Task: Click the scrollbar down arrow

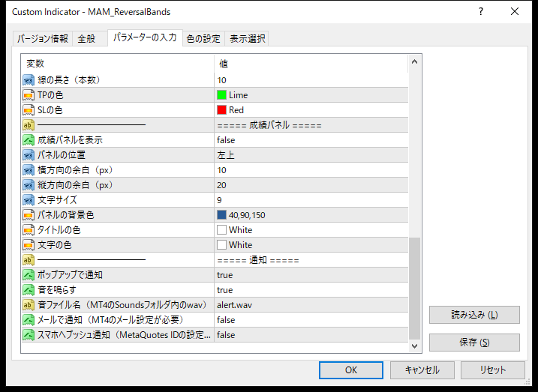Action: pos(414,346)
